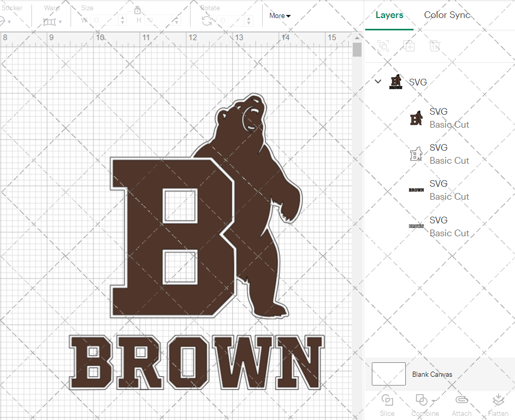Collapse the SVG layer group
Viewport: 515px width, 420px height.
(x=377, y=81)
